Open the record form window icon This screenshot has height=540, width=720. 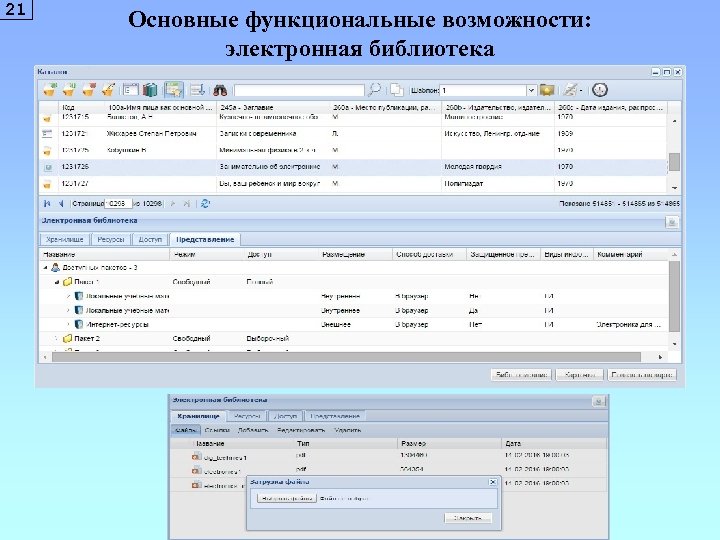click(x=130, y=90)
